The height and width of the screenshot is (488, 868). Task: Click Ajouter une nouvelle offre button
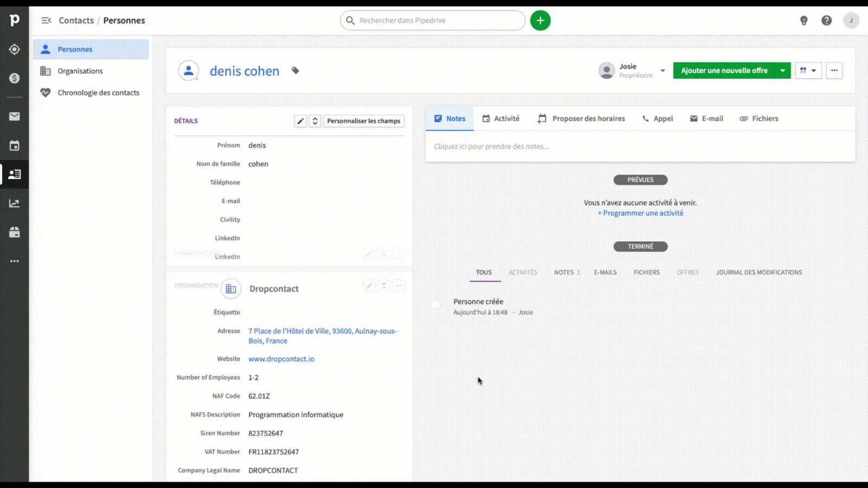[x=724, y=70]
